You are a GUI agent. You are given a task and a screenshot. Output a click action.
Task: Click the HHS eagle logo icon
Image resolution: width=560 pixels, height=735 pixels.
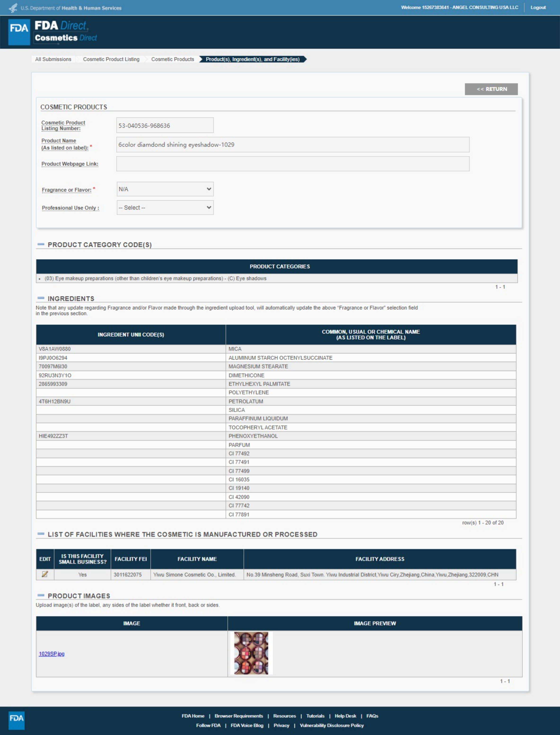pyautogui.click(x=13, y=8)
